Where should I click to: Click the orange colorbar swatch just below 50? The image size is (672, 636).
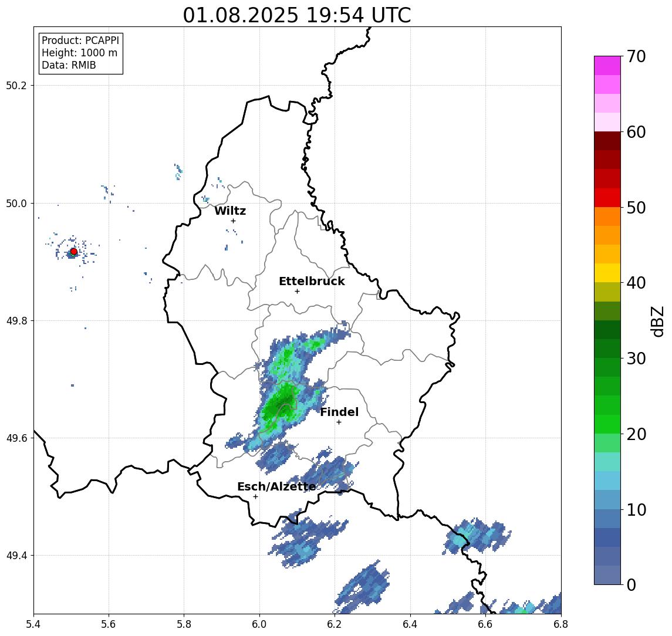(x=607, y=217)
